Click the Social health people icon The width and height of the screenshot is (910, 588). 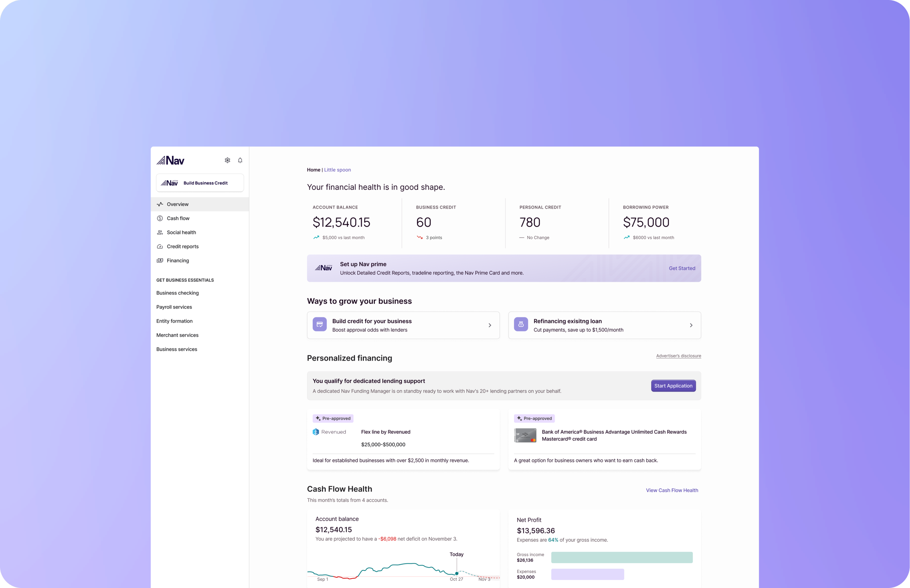pyautogui.click(x=160, y=233)
